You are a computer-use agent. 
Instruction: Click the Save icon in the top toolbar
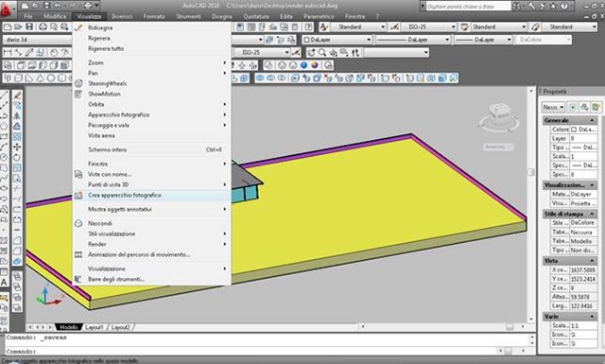tap(29, 26)
